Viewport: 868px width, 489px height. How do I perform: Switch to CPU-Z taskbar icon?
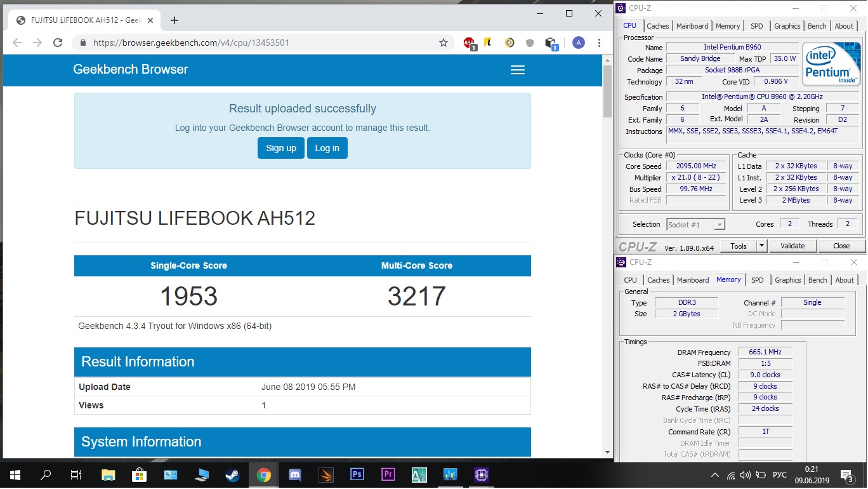tap(481, 474)
